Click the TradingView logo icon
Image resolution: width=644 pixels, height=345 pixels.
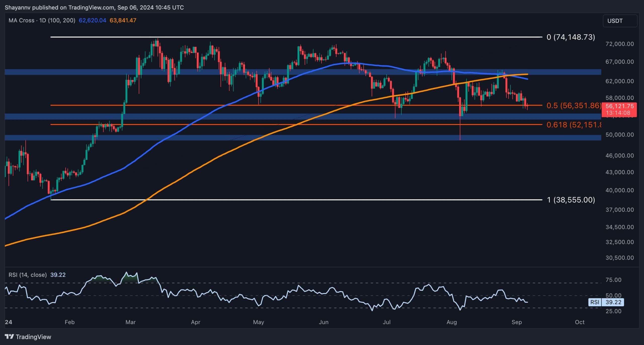point(10,336)
